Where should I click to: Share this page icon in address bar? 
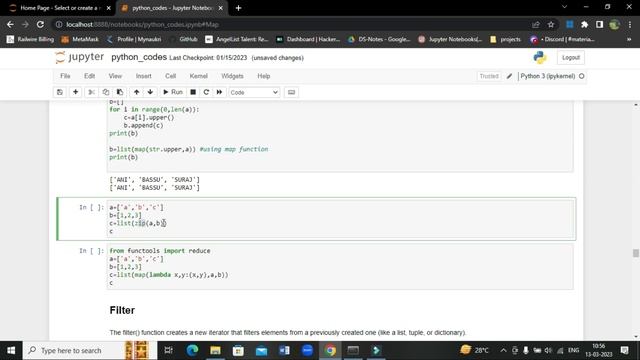(x=536, y=24)
